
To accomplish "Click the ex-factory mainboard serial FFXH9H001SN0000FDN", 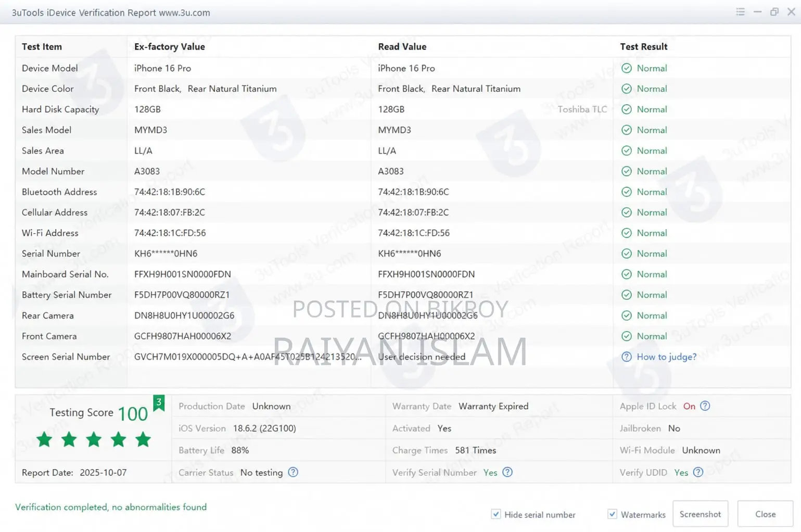I will pyautogui.click(x=183, y=274).
